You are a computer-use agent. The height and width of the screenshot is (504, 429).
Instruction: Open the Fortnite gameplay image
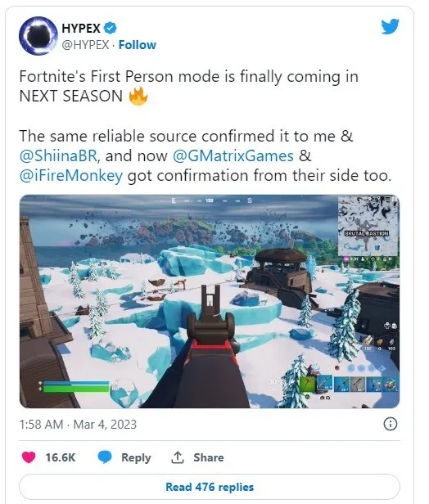(x=210, y=301)
